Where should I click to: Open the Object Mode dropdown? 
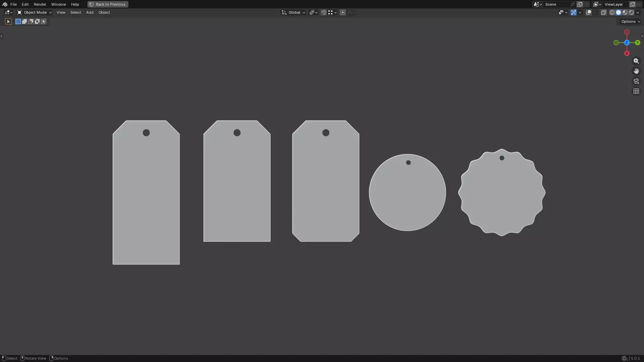[x=34, y=12]
